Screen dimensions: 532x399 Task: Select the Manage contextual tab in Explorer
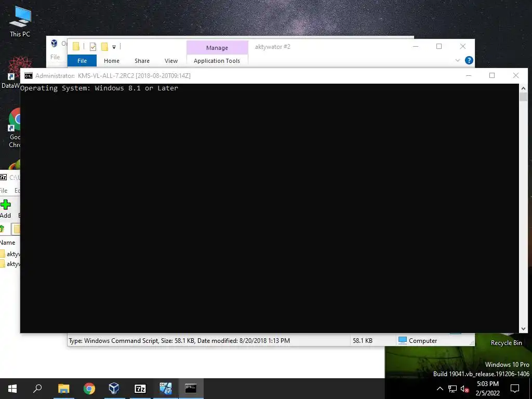point(217,48)
